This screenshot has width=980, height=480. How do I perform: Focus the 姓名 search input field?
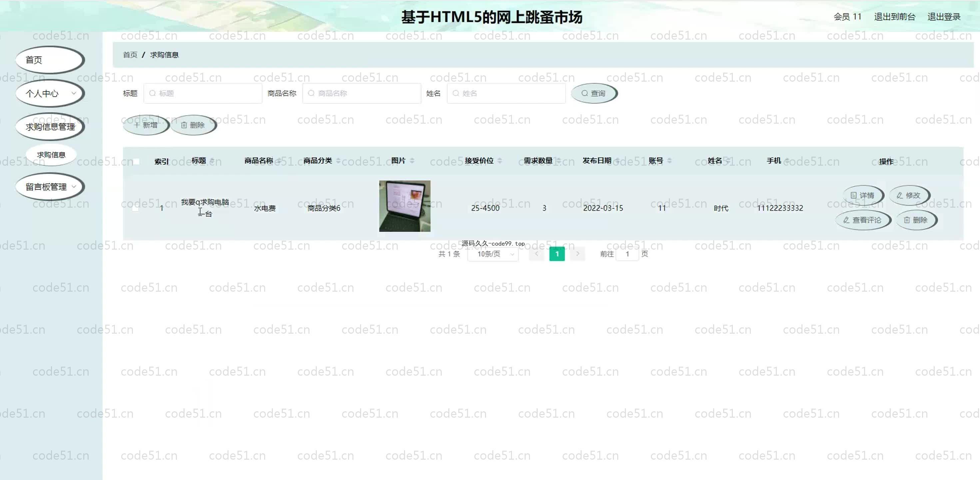coord(506,93)
